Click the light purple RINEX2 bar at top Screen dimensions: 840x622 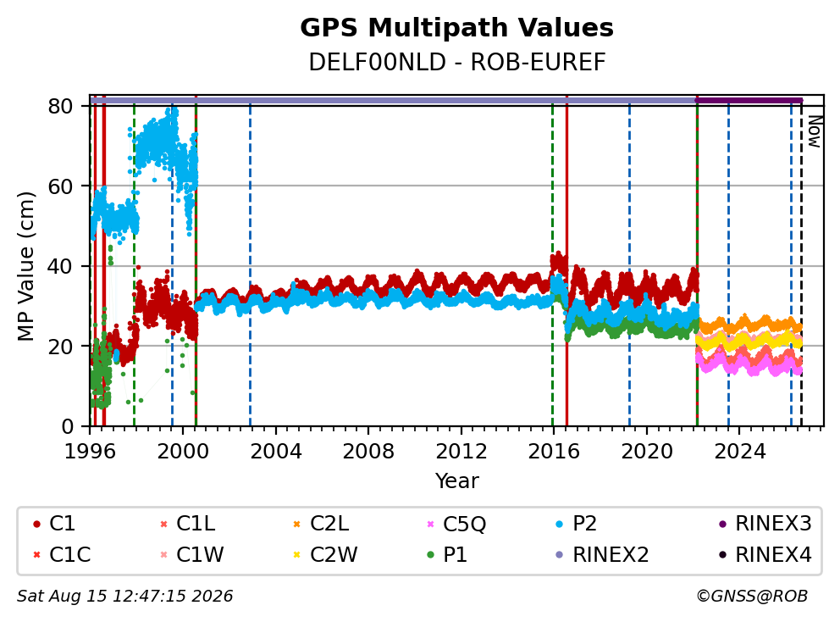(393, 100)
